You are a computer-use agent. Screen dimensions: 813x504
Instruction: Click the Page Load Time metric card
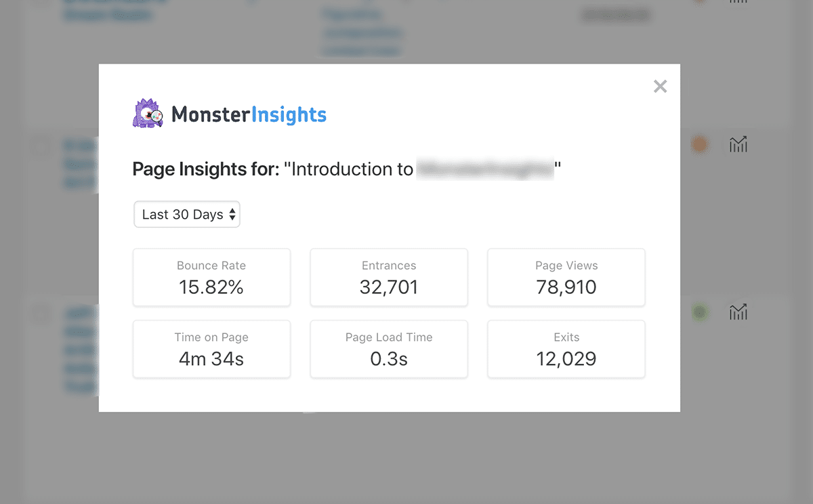388,349
